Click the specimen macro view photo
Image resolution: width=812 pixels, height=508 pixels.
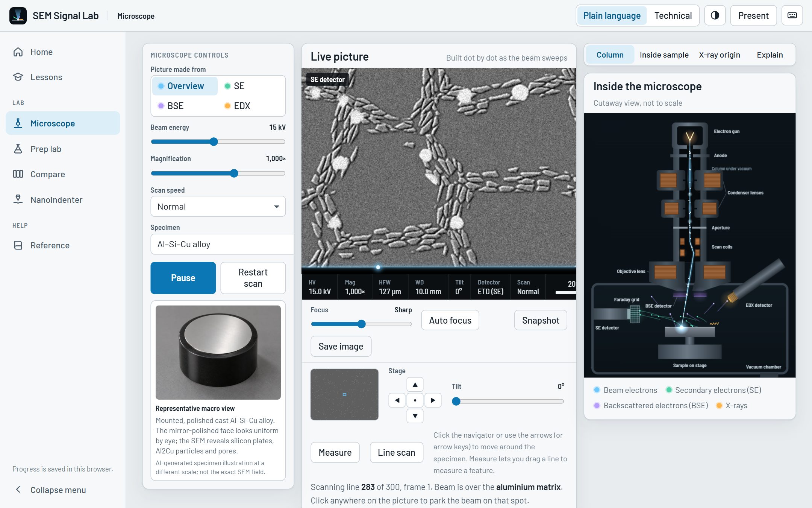point(218,352)
